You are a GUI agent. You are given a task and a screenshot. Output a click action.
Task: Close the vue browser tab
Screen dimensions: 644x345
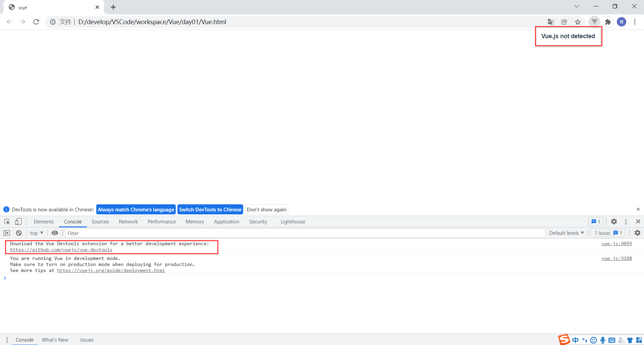(97, 7)
